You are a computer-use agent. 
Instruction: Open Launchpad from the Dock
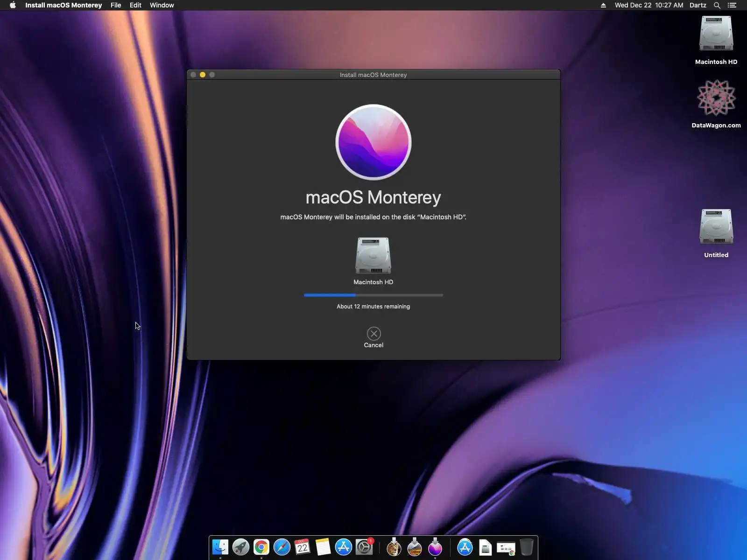tap(241, 547)
